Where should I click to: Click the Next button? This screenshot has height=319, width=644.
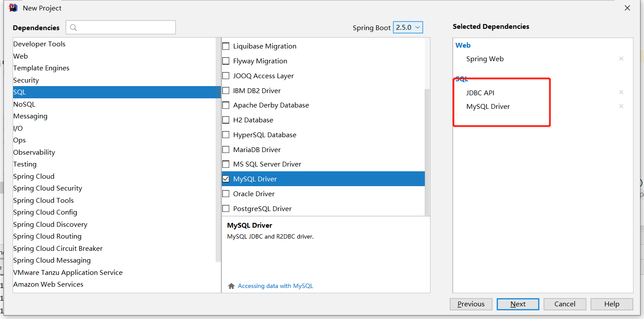(518, 304)
